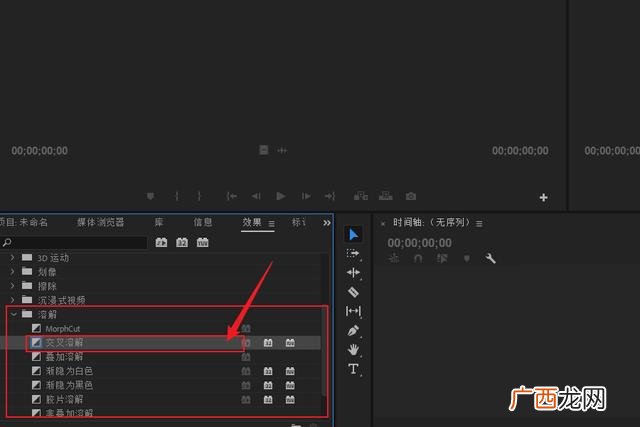Viewport: 640px width, 427px height.
Task: Click Mark In bracket button
Action: 176,196
